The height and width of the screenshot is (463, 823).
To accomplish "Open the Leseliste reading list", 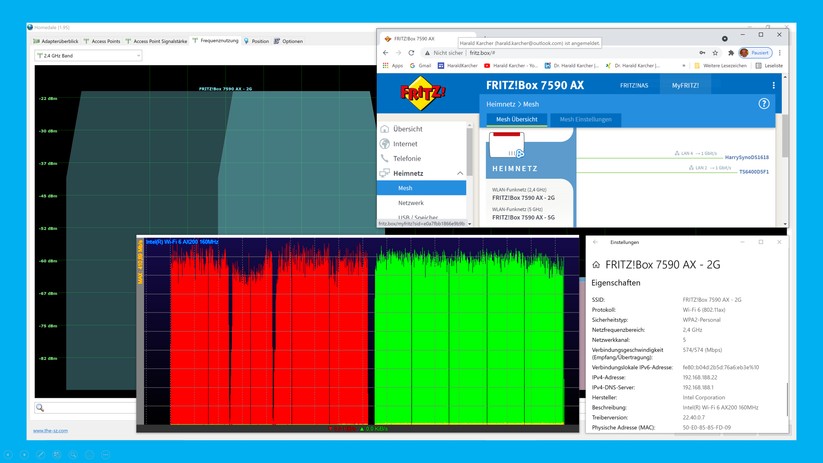I will (769, 66).
